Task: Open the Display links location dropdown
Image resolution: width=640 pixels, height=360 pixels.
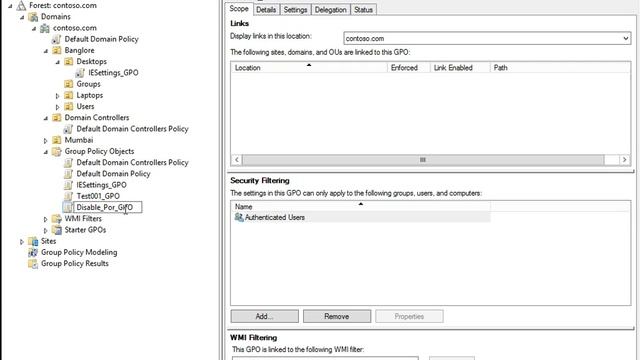Action: click(625, 38)
